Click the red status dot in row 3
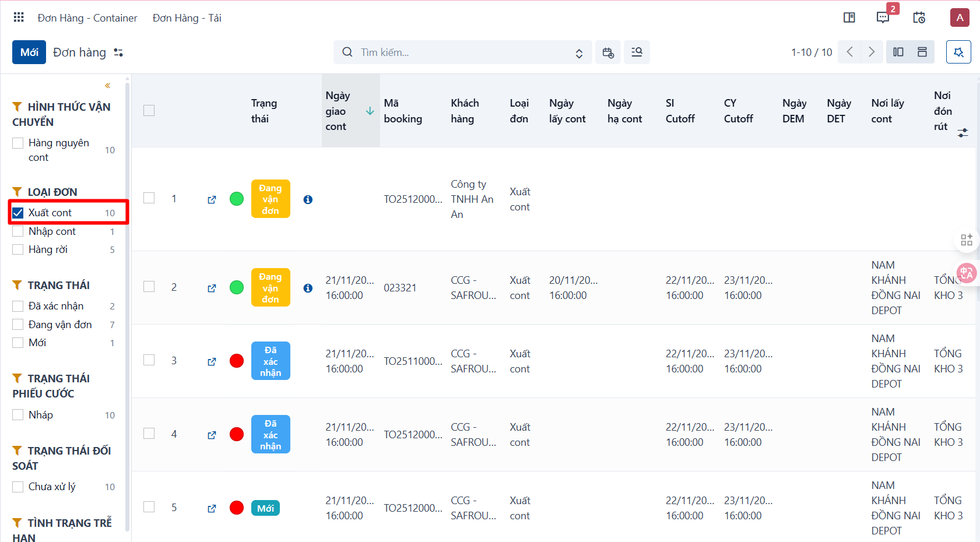The height and width of the screenshot is (542, 980). [x=237, y=361]
